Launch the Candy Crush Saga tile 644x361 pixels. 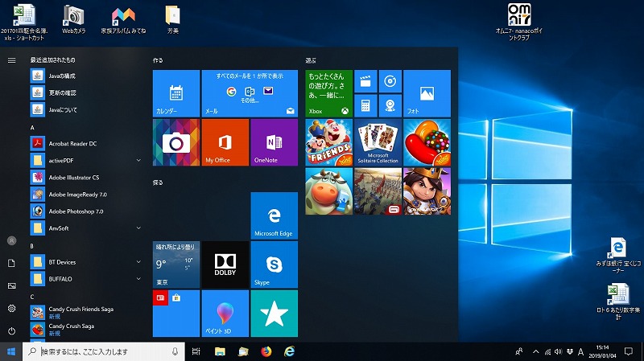tap(427, 142)
